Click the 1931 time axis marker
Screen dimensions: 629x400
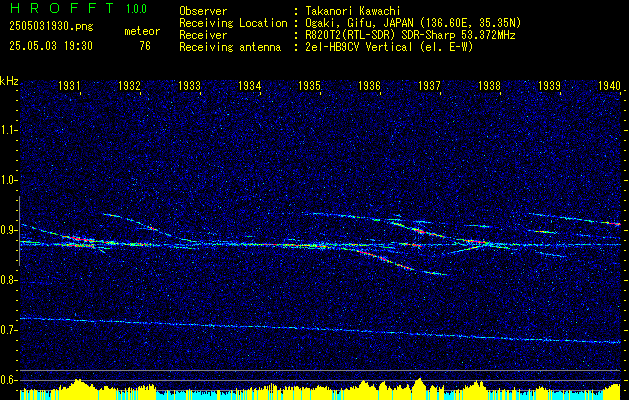click(x=69, y=85)
